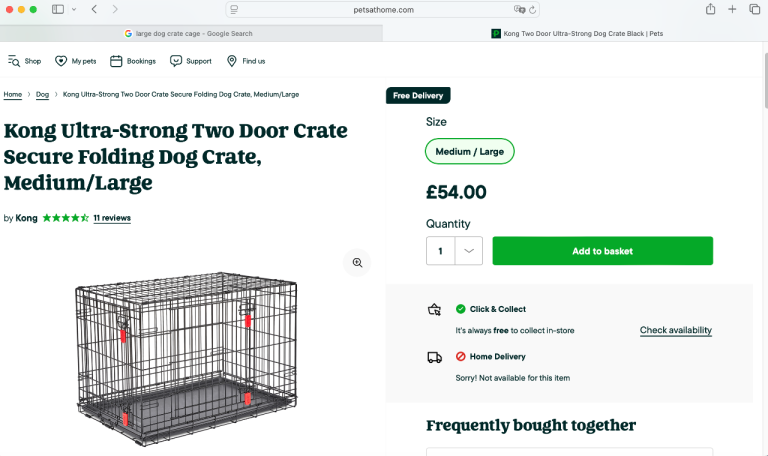Viewport: 768px width, 456px height.
Task: Click the My pets heart icon
Action: point(61,61)
